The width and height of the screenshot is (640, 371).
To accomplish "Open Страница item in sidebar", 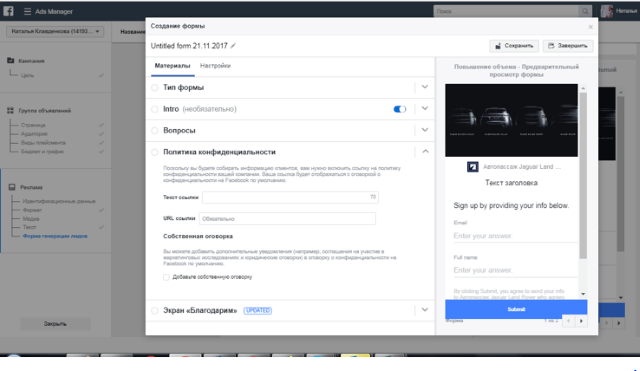I will [33, 125].
